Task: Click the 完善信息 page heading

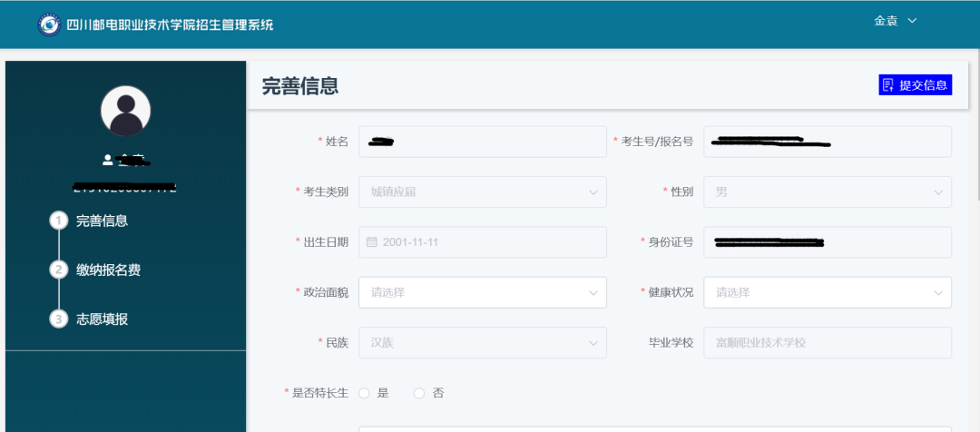Action: [x=300, y=85]
